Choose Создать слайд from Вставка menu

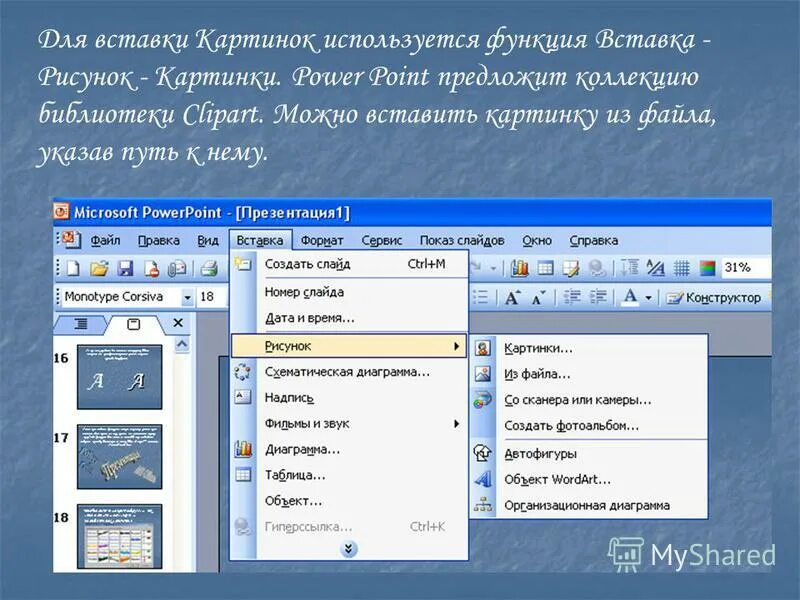pyautogui.click(x=349, y=264)
